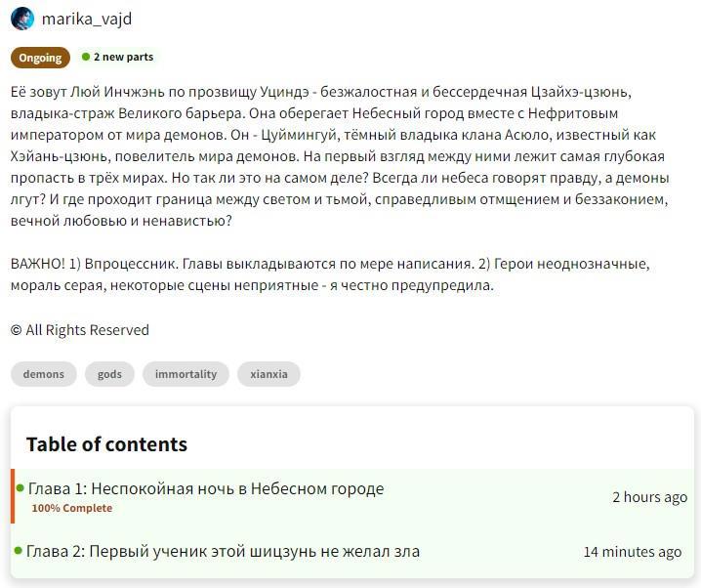Click the '2 new parts' label
Image resolution: width=701 pixels, height=588 pixels.
point(123,58)
